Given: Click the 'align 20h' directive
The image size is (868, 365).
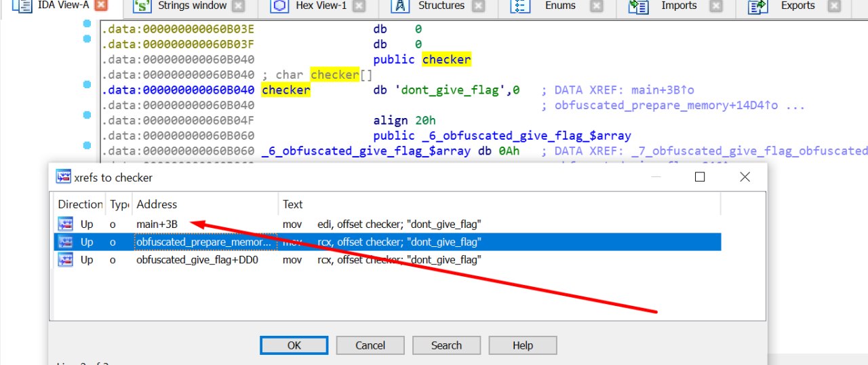Looking at the screenshot, I should pos(406,120).
